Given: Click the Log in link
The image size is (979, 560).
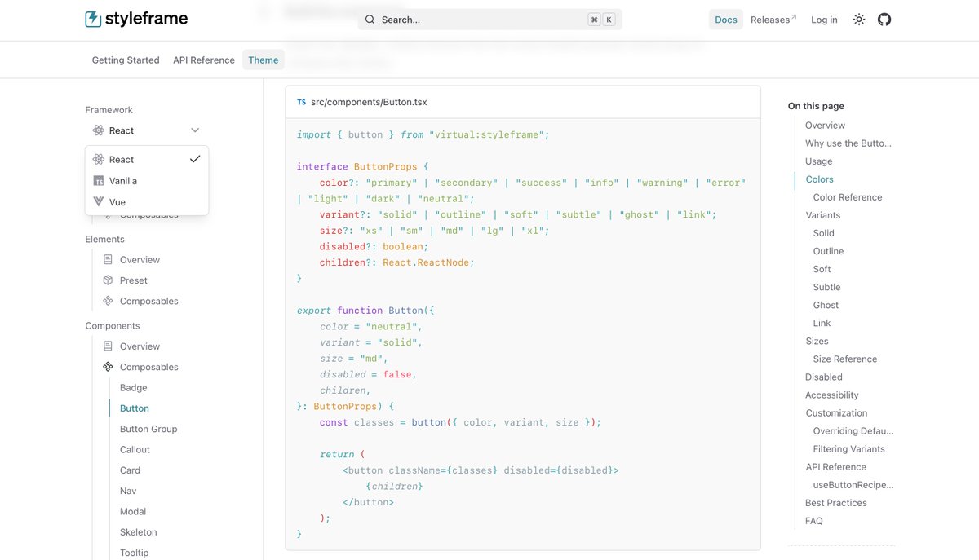Looking at the screenshot, I should (824, 20).
